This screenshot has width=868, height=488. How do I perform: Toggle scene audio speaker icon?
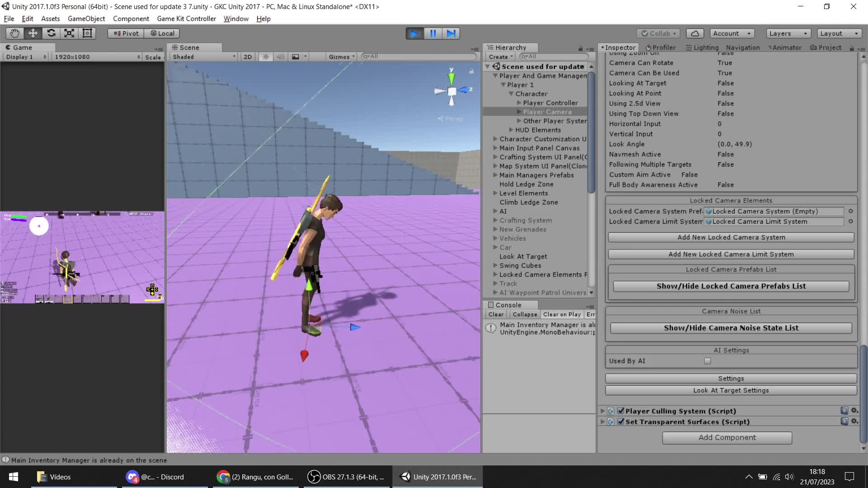tap(280, 57)
